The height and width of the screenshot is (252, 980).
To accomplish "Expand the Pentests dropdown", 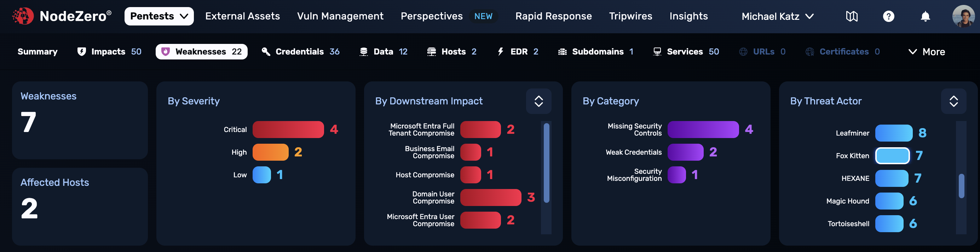I will point(159,16).
